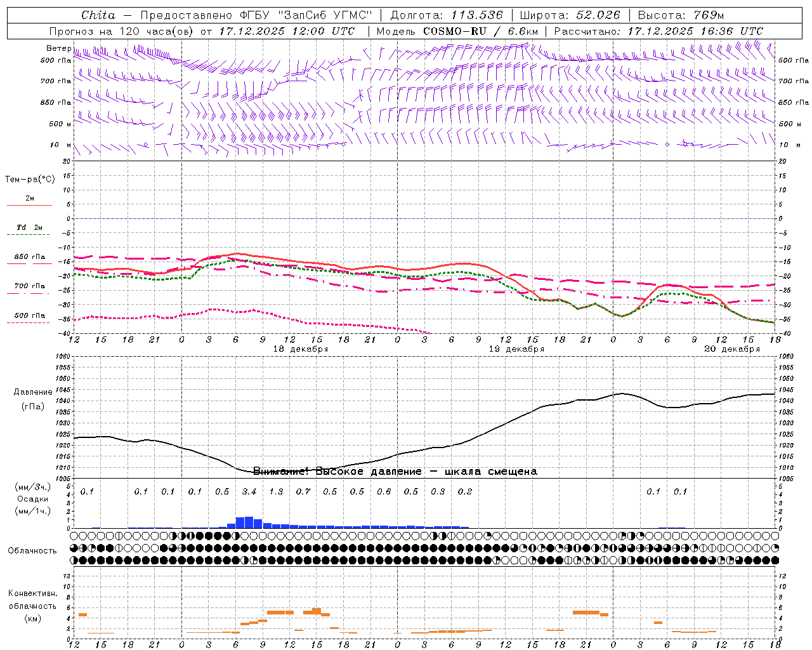The image size is (812, 650).
Task: Select the 3.4 precipitation value
Action: pos(249,491)
